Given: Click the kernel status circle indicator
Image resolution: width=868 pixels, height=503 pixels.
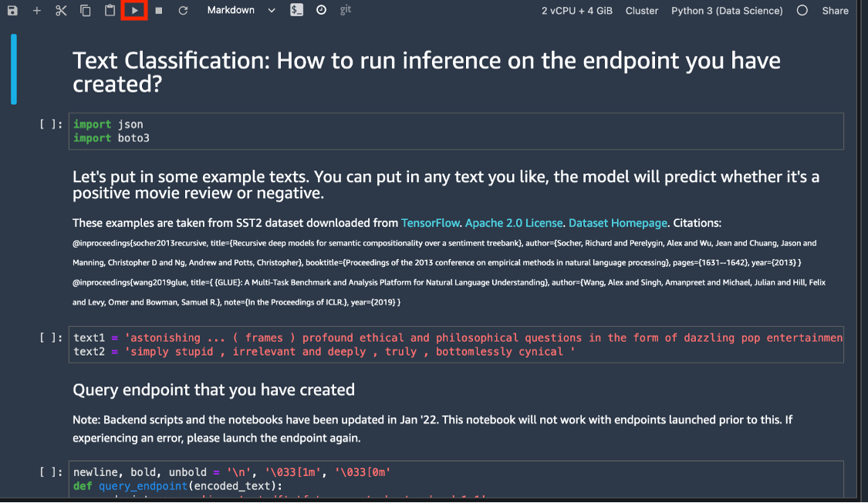Looking at the screenshot, I should click(x=802, y=10).
